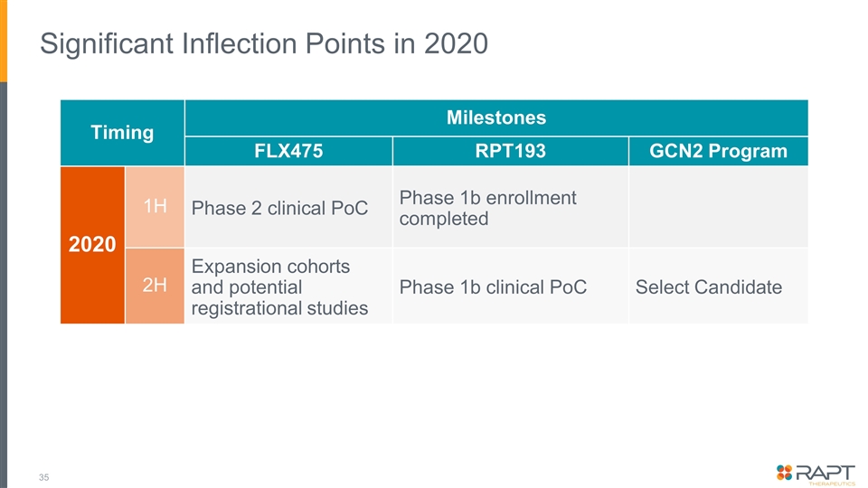868x488 pixels.
Task: Click the Timing header cell
Action: click(122, 133)
